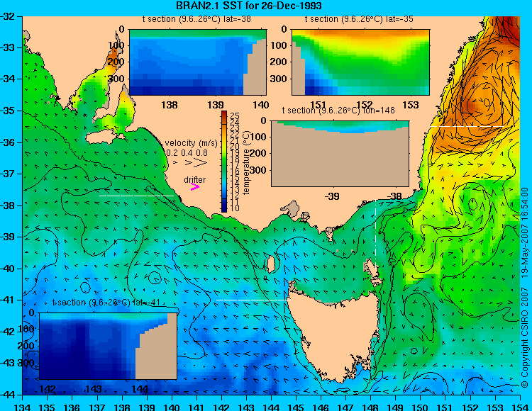The width and height of the screenshot is (532, 411).
Task: Click the title "BRAN2.1 SST for 26-Dec-1993"
Action: point(249,6)
